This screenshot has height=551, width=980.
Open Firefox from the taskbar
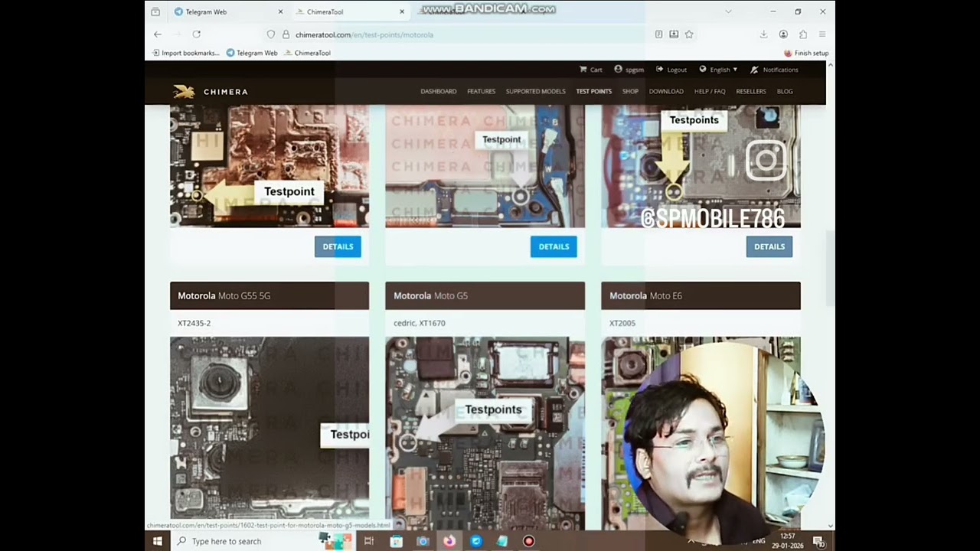(449, 541)
